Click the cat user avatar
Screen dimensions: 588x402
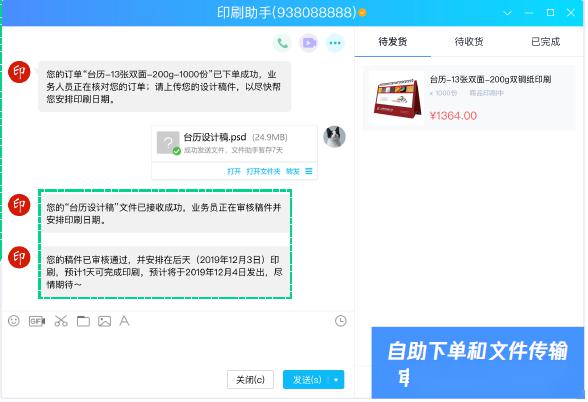pyautogui.click(x=334, y=136)
